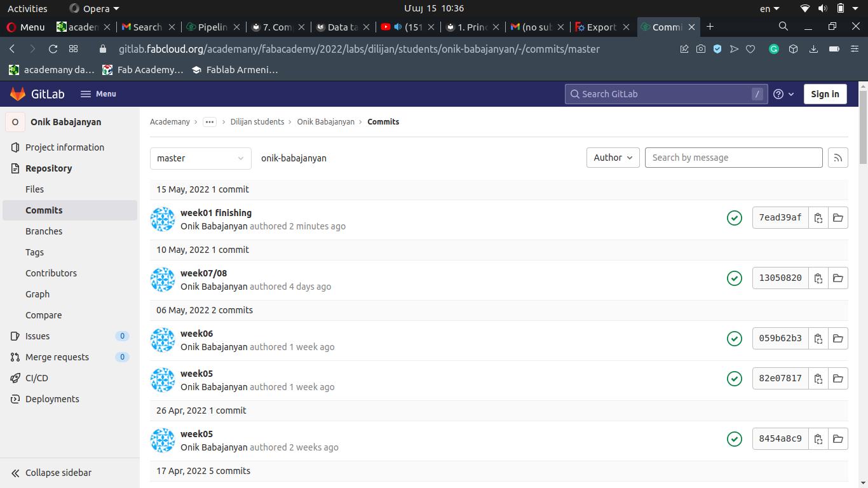Open the GitLab Menu
This screenshot has width=868, height=488.
click(98, 94)
